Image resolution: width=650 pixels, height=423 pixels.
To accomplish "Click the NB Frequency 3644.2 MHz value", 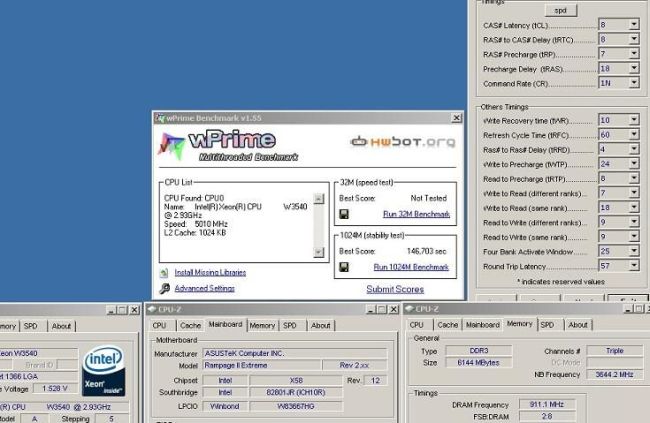I will (614, 374).
